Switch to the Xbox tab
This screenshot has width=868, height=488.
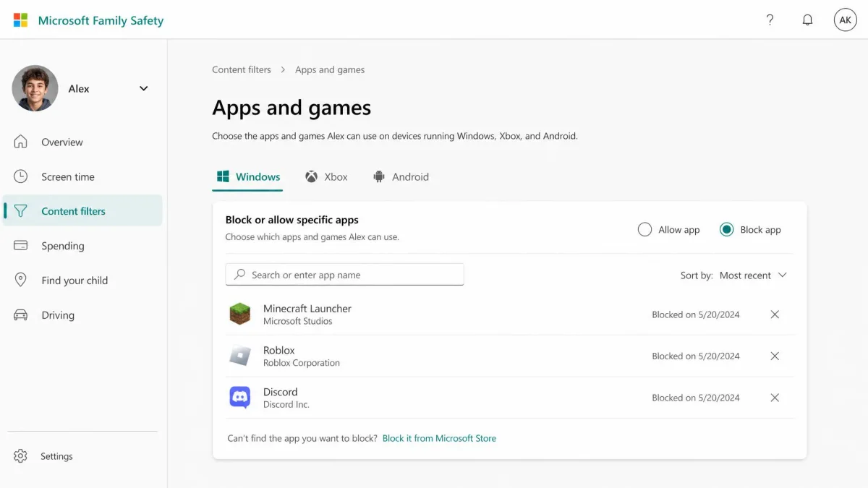pos(326,176)
